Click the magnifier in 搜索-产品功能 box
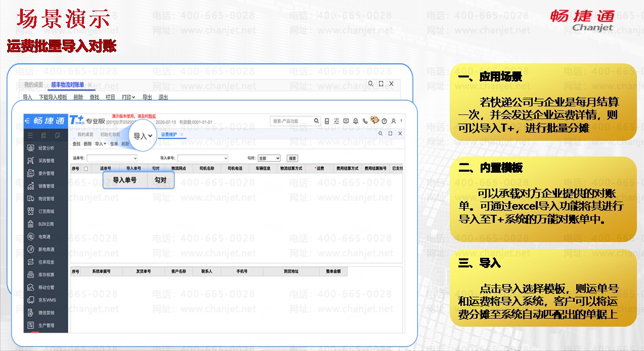 [x=317, y=121]
